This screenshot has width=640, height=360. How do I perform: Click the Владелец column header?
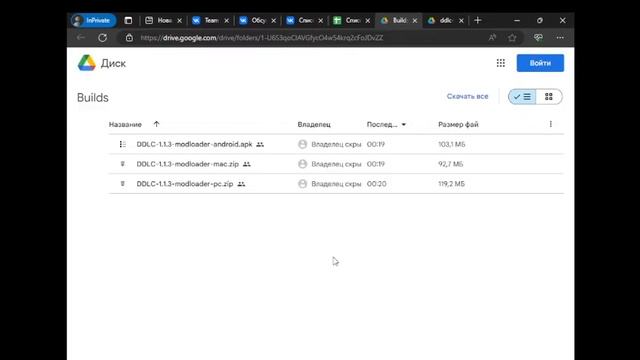pos(314,124)
